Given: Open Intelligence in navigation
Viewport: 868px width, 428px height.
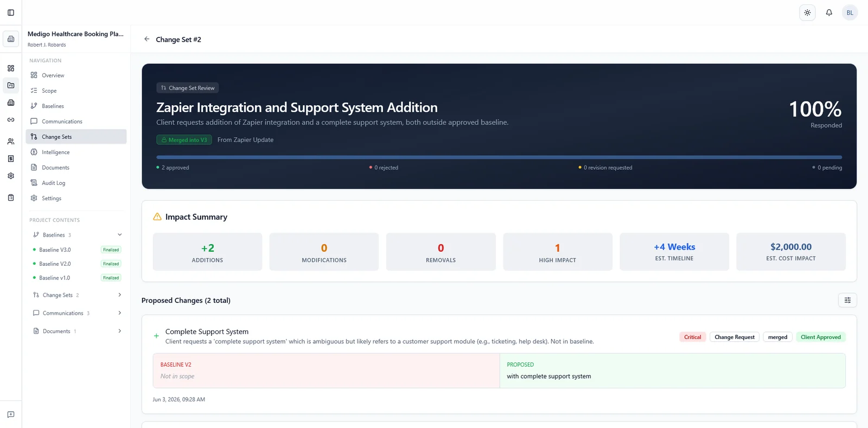Looking at the screenshot, I should (76, 152).
